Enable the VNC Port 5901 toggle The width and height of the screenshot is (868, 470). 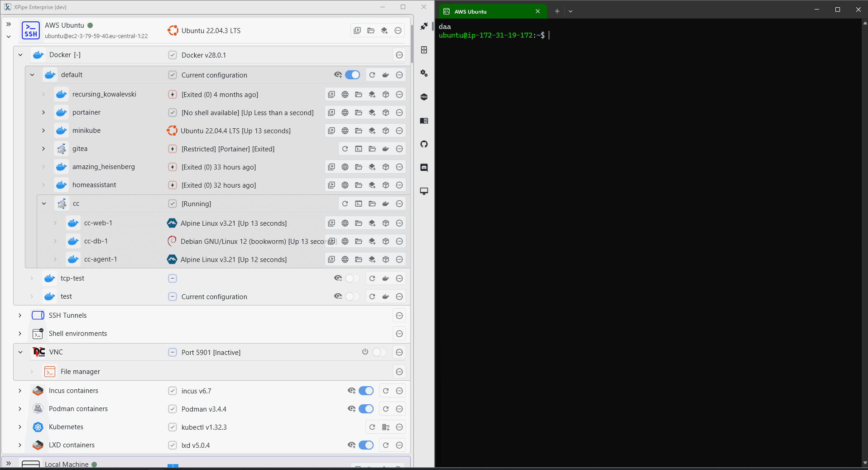pyautogui.click(x=379, y=353)
